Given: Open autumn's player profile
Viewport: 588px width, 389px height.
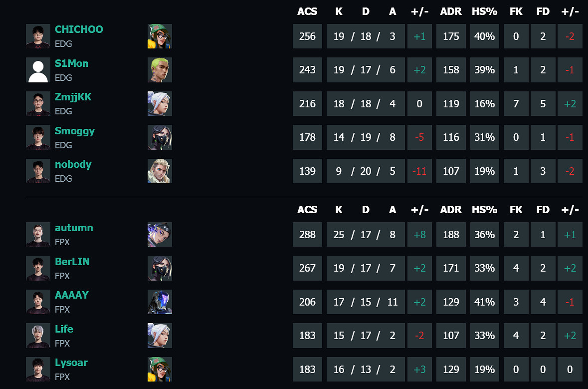Looking at the screenshot, I should [x=74, y=228].
